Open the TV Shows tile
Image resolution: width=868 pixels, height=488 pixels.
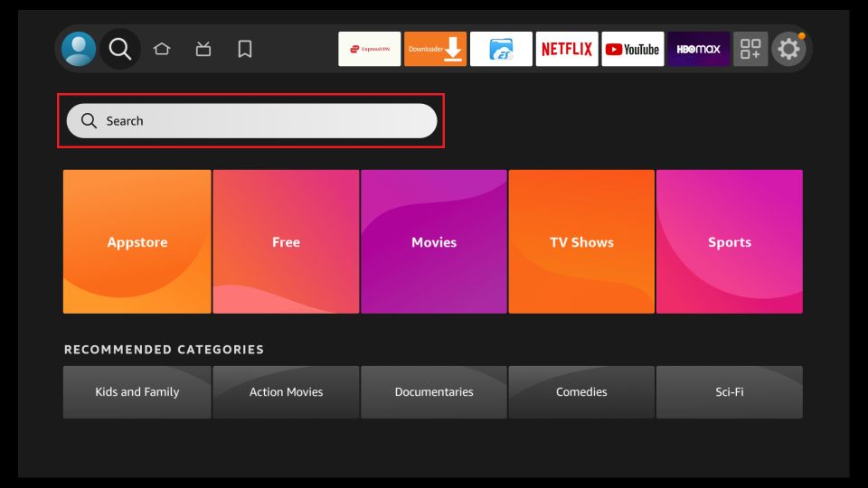(581, 242)
